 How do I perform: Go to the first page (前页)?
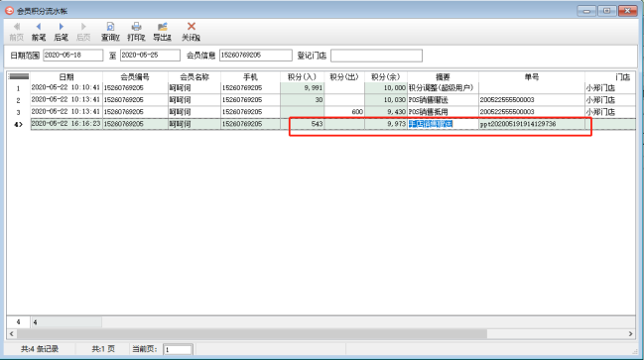tap(17, 32)
